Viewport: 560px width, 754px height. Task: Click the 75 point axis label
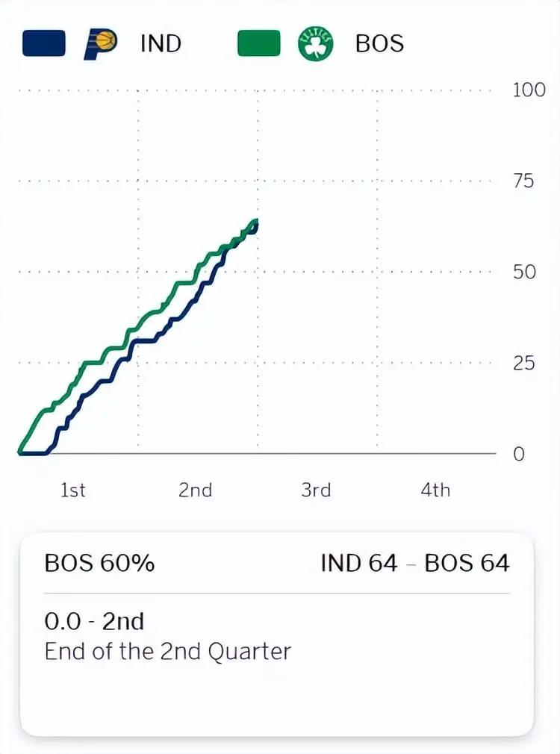(524, 181)
